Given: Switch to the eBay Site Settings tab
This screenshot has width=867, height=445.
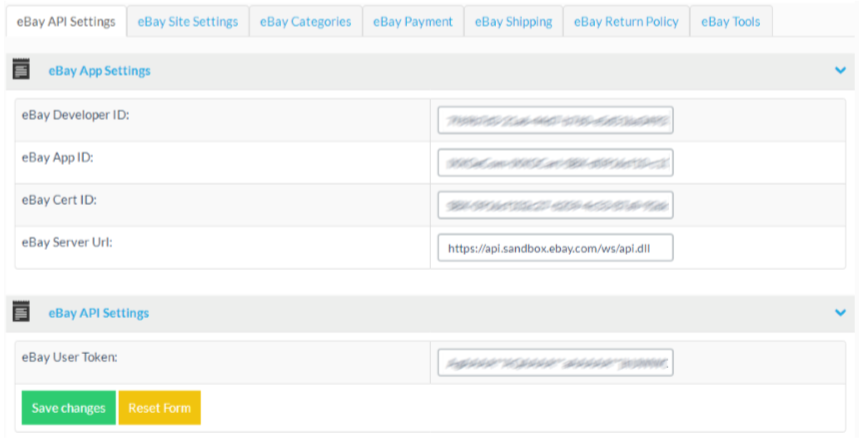Looking at the screenshot, I should pyautogui.click(x=188, y=21).
